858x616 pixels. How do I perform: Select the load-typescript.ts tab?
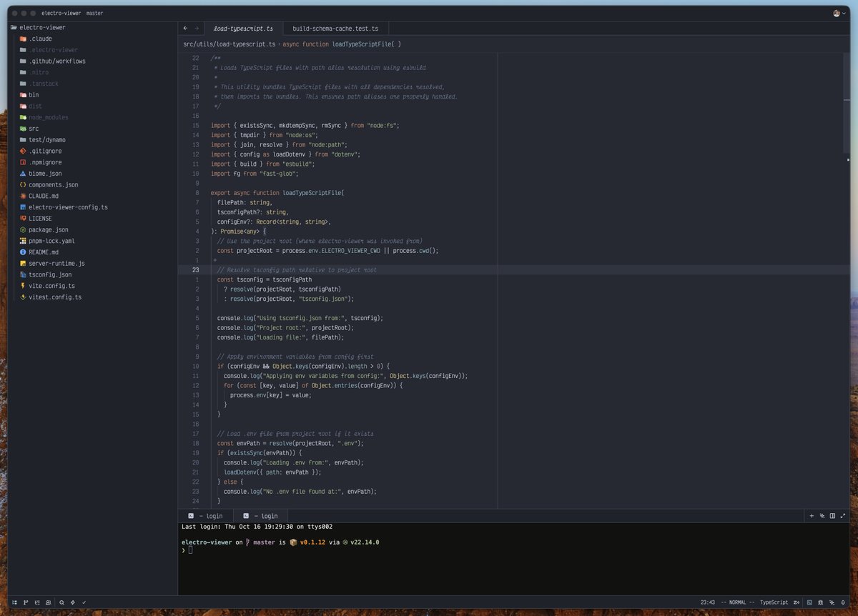[x=243, y=29]
